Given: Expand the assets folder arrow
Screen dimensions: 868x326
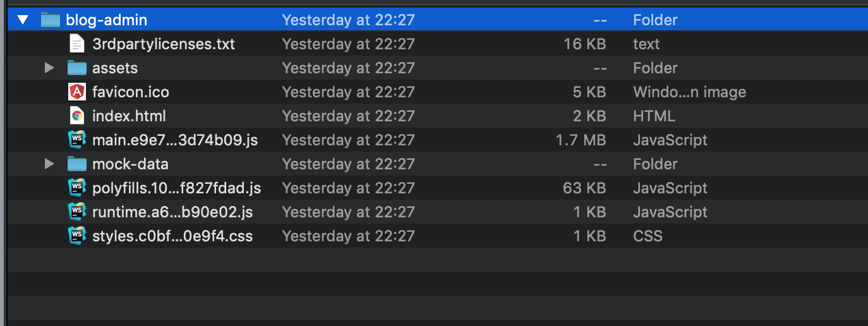Looking at the screenshot, I should click(49, 68).
